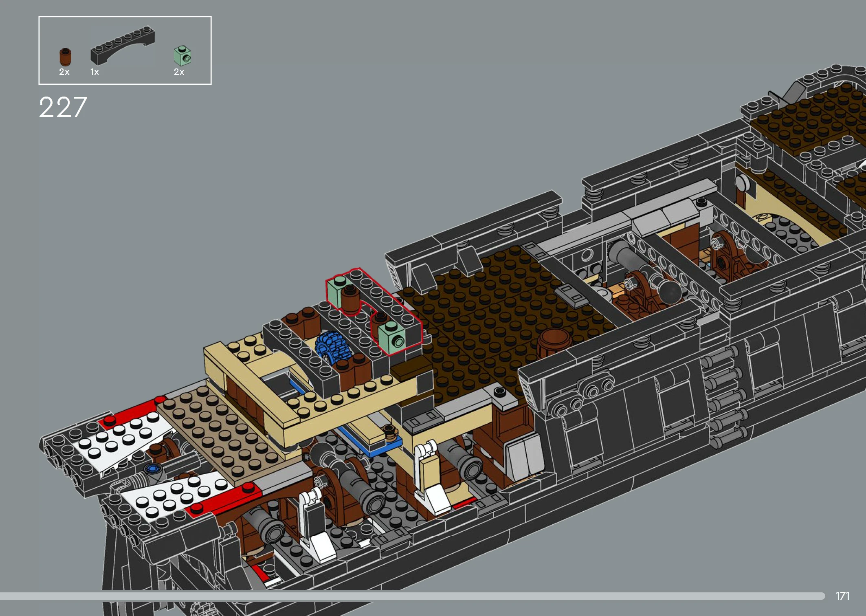Viewport: 866px width, 616px height.
Task: Click the brown round brick in parts box
Action: [65, 57]
